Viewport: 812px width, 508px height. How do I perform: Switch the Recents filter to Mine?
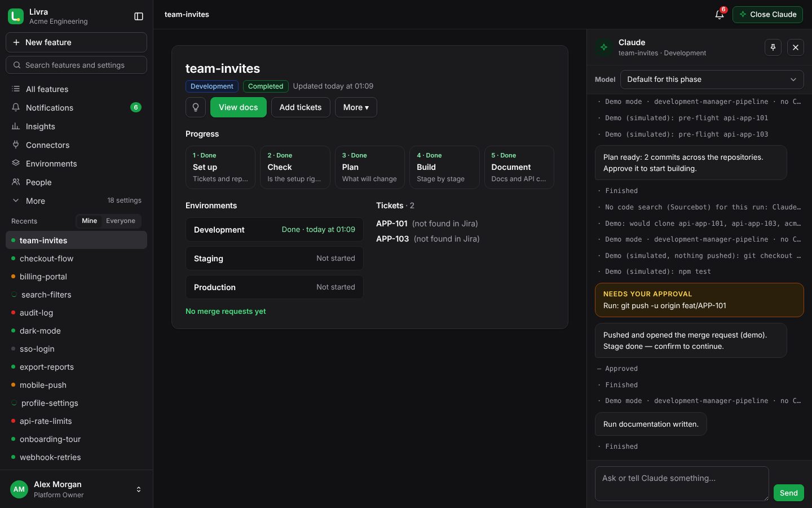89,221
